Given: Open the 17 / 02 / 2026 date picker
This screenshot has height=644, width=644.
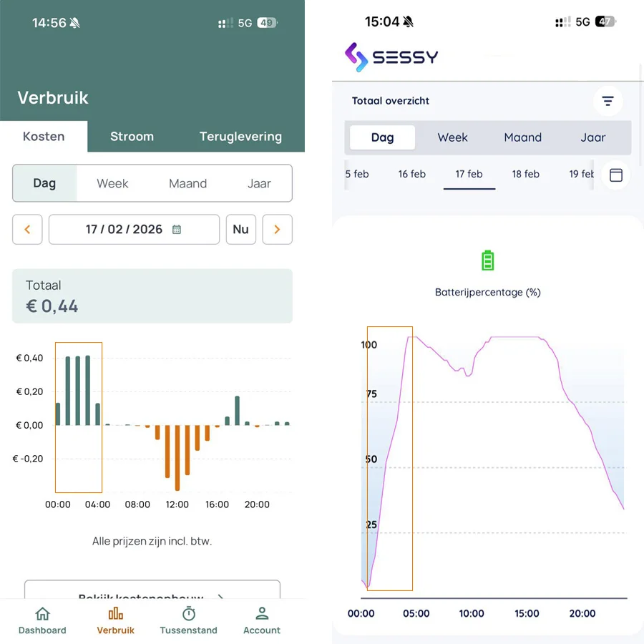Looking at the screenshot, I should 134,230.
